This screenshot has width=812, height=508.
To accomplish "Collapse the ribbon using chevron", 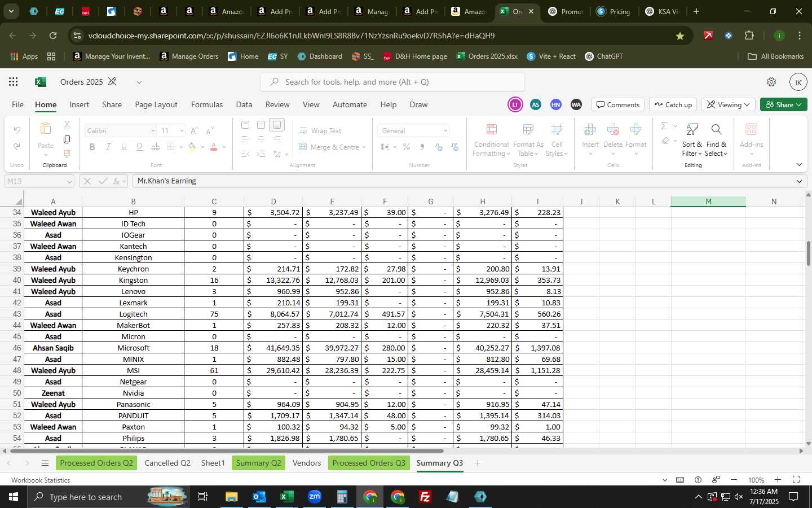I will pyautogui.click(x=799, y=165).
